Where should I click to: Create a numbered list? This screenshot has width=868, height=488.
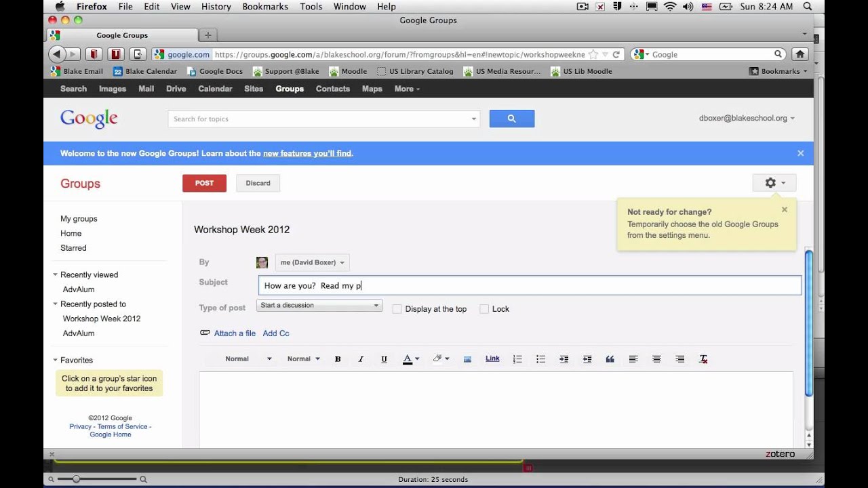pyautogui.click(x=517, y=359)
